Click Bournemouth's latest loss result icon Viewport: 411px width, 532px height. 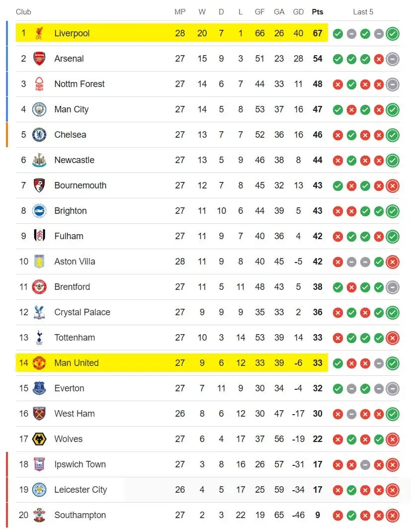(x=392, y=186)
